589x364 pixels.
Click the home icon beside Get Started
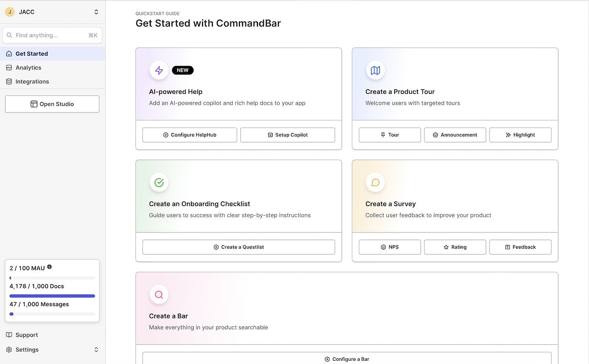pyautogui.click(x=9, y=54)
